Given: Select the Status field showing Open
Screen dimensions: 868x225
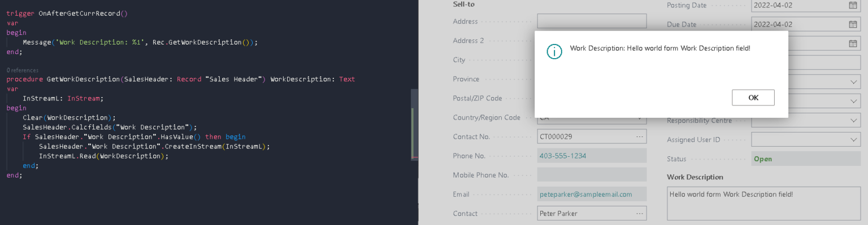Looking at the screenshot, I should coord(806,159).
